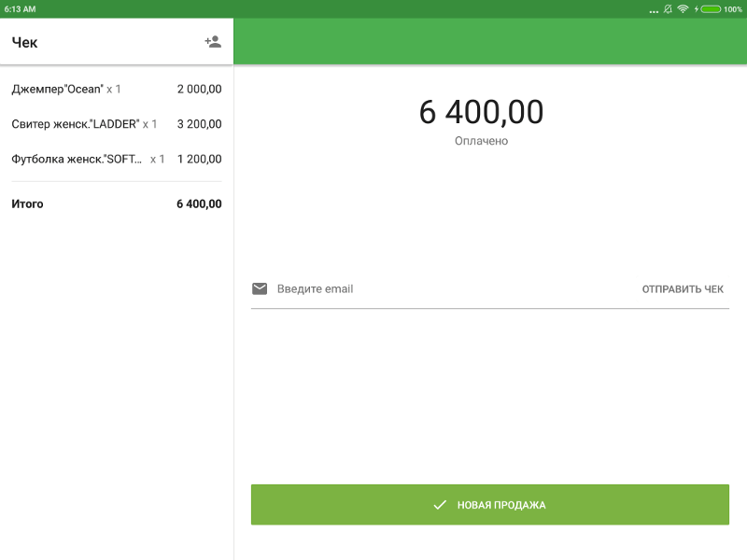
Task: Click the 6 400,00 paid amount display
Action: 482,111
